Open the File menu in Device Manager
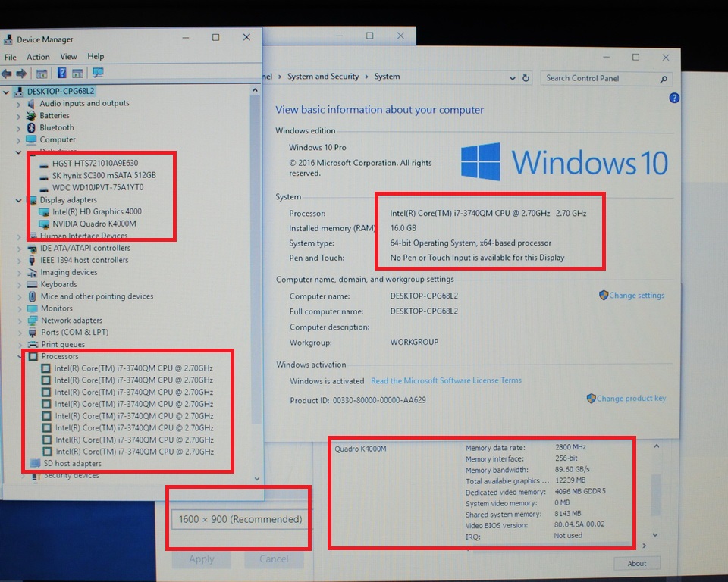This screenshot has width=728, height=582. point(10,57)
